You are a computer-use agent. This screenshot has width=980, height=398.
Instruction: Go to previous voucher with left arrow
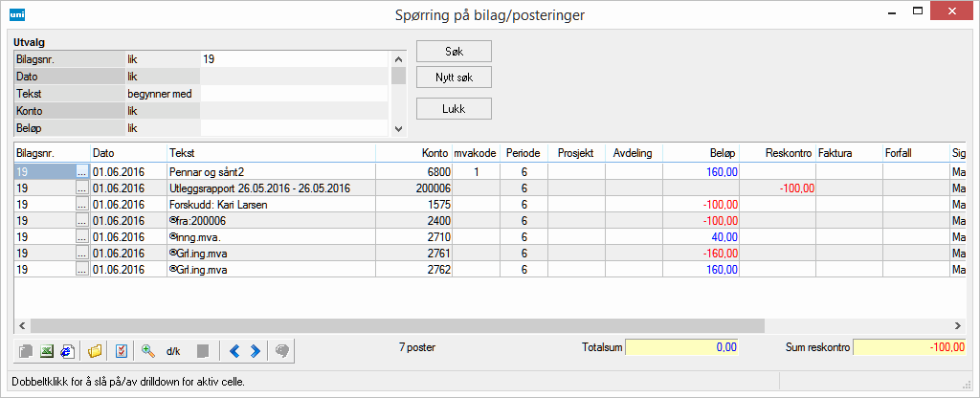(x=235, y=351)
